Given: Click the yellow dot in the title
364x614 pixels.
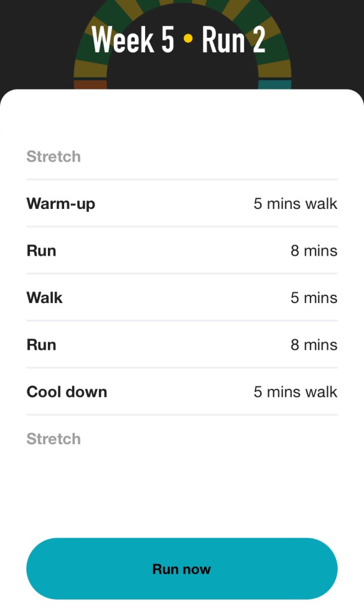Looking at the screenshot, I should click(188, 40).
